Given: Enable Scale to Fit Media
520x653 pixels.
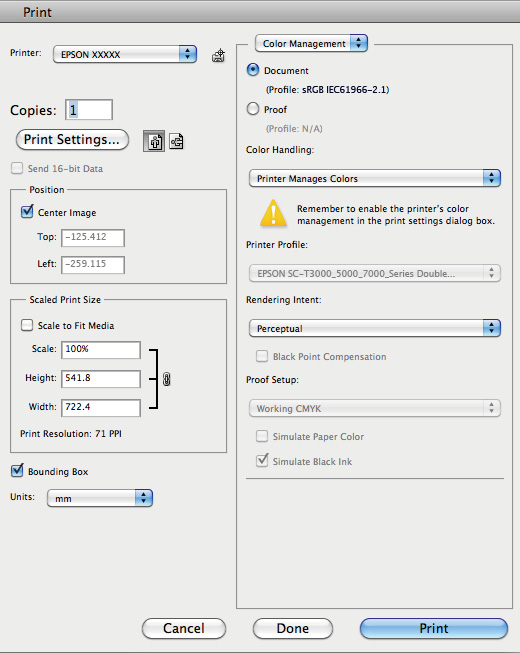Looking at the screenshot, I should [x=27, y=325].
